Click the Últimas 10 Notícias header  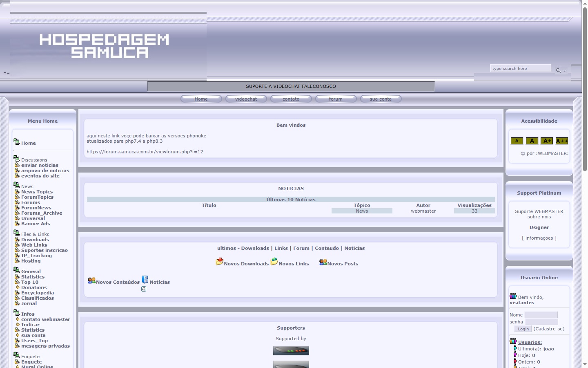[x=291, y=200]
